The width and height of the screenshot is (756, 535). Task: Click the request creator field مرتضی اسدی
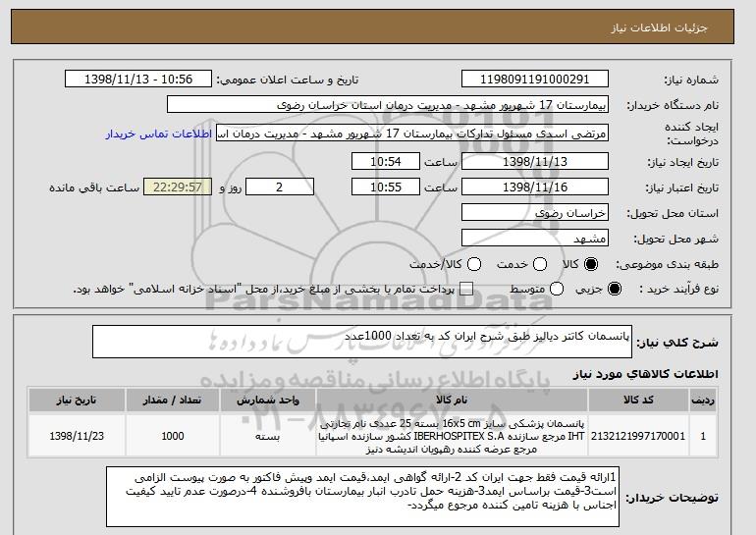click(412, 134)
